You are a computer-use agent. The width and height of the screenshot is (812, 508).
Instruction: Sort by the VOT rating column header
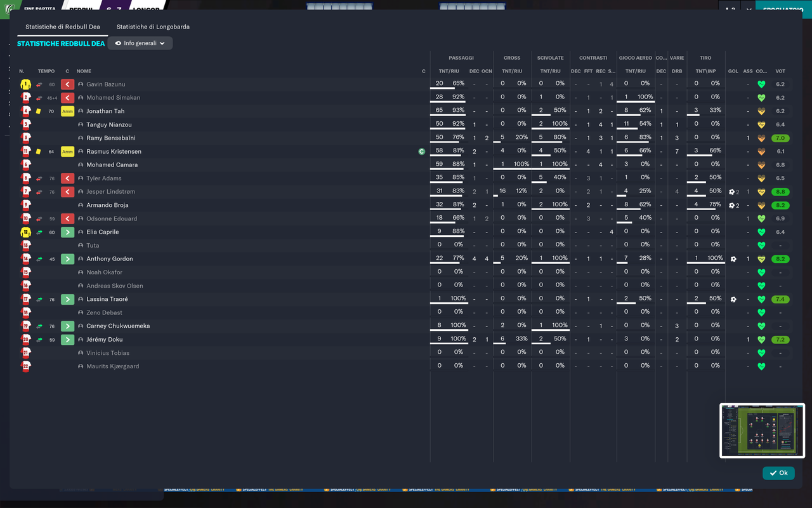point(780,71)
